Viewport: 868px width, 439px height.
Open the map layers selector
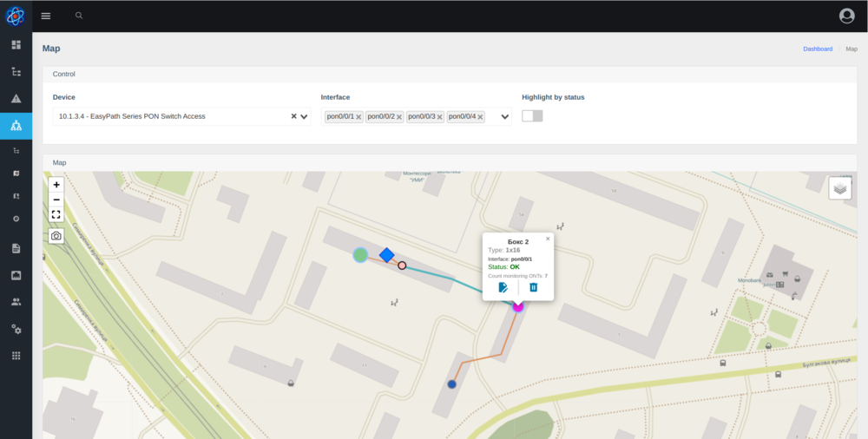click(x=839, y=188)
